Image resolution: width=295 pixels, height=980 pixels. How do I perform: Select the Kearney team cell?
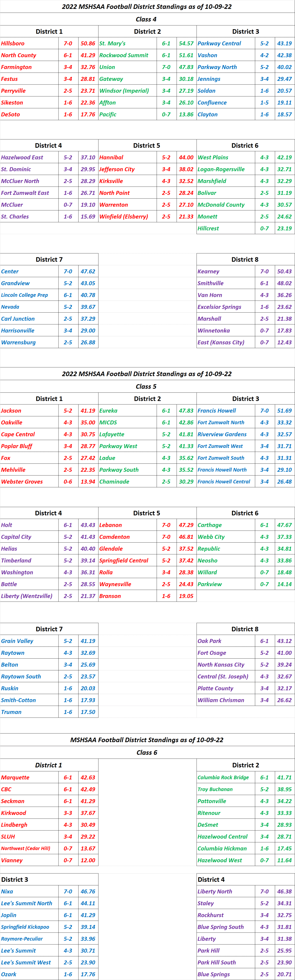click(x=226, y=271)
